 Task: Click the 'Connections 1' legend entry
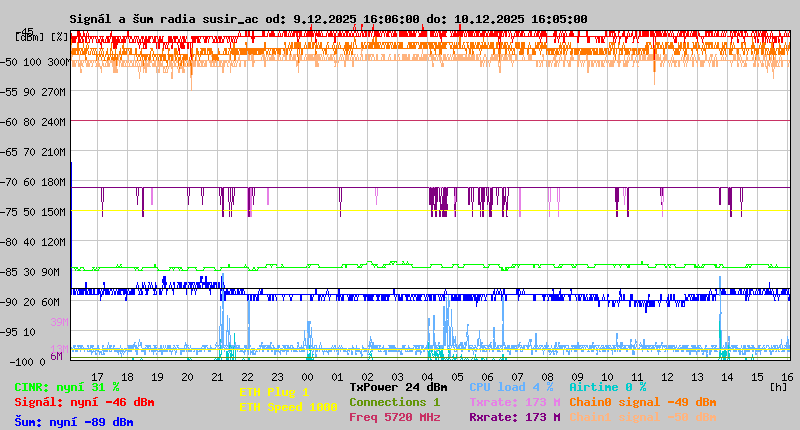pos(395,402)
